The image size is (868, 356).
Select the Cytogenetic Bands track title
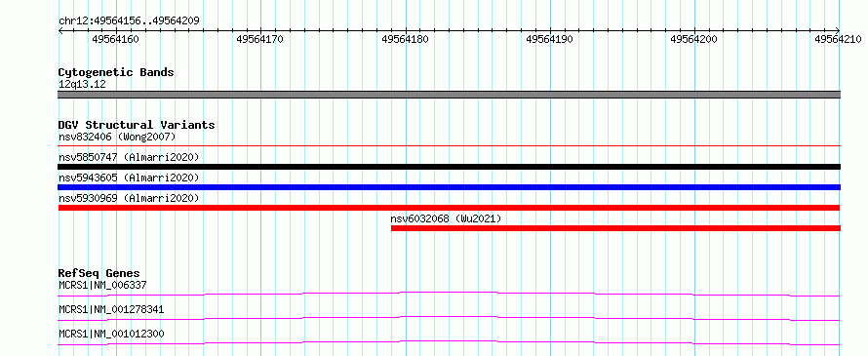(116, 72)
